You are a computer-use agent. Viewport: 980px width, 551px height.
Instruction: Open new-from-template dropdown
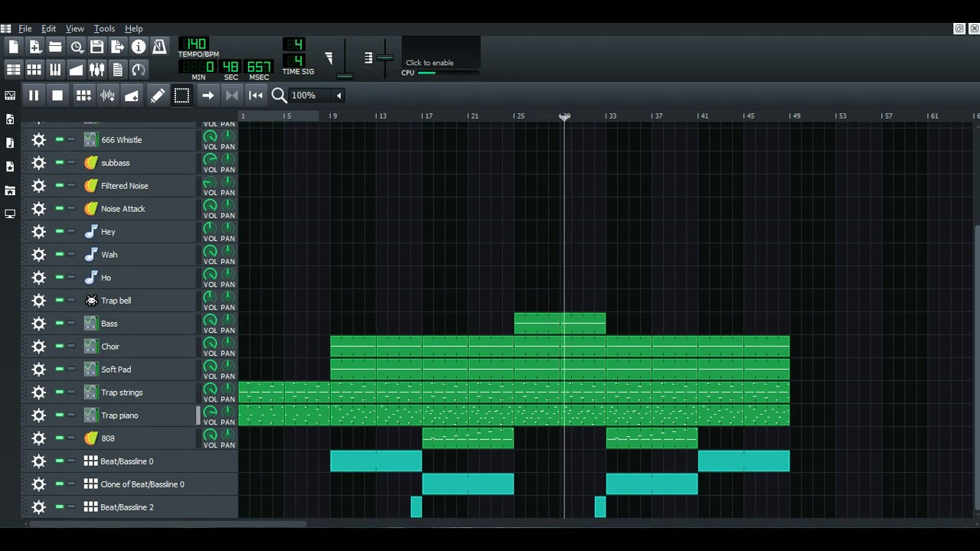tap(34, 47)
